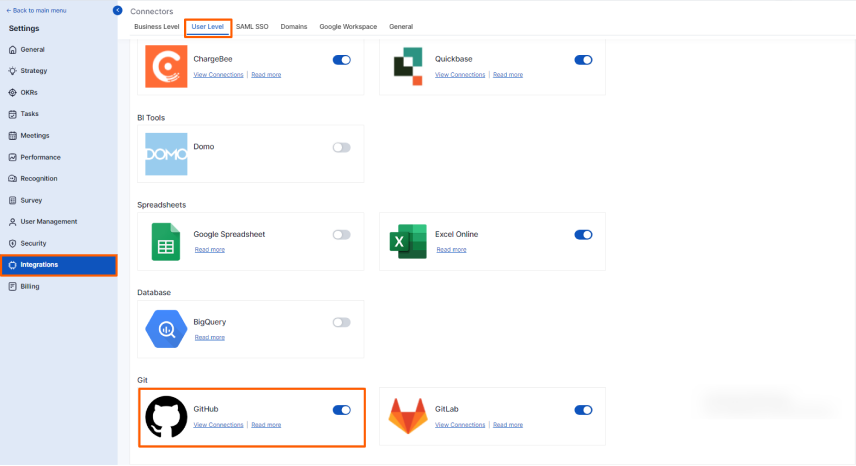Open the General tab in Connectors

coord(401,27)
